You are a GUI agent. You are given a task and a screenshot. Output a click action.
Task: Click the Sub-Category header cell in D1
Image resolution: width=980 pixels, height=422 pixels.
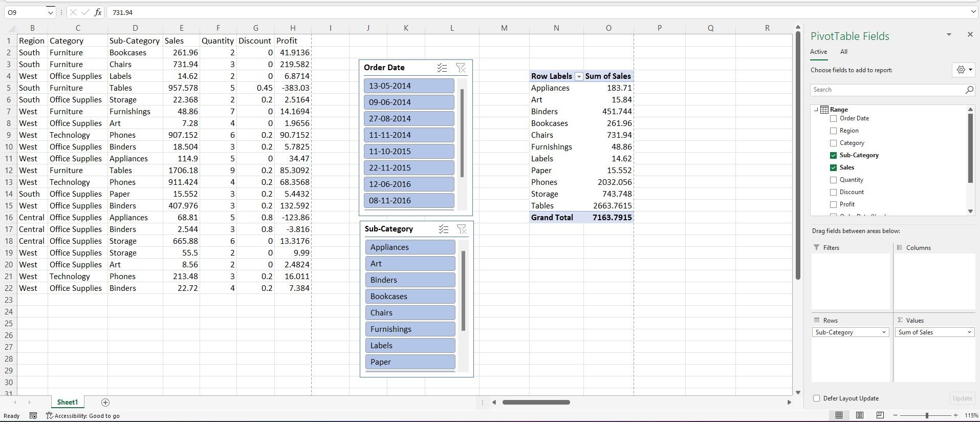(x=135, y=41)
